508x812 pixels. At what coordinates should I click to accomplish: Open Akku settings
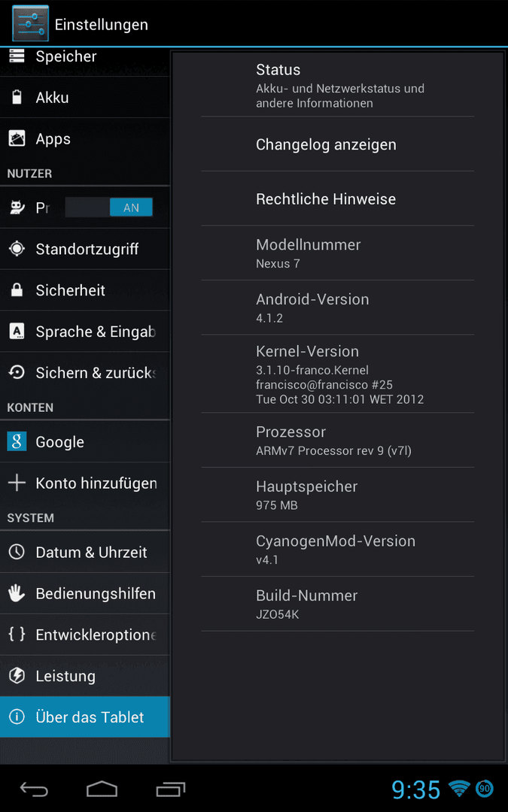[x=85, y=97]
